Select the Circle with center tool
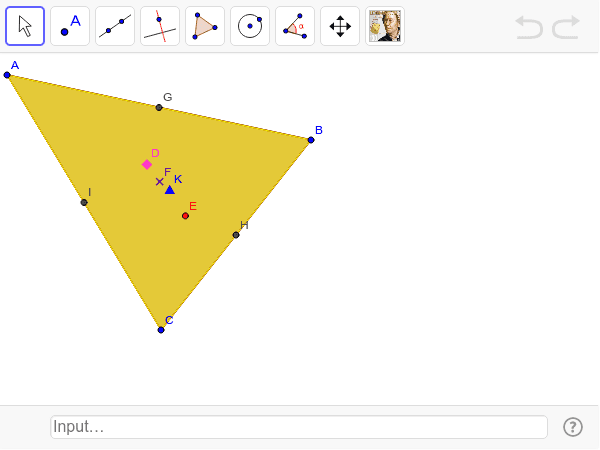Screen dimensions: 600x450 (x=250, y=26)
